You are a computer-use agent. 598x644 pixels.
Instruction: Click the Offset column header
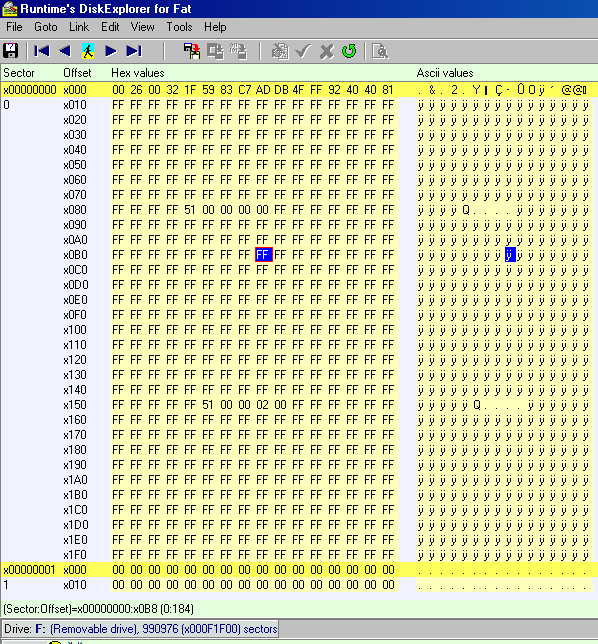coord(77,73)
